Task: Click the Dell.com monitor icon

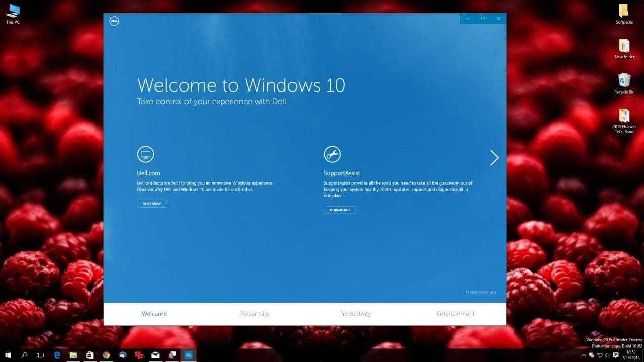Action: coord(145,154)
